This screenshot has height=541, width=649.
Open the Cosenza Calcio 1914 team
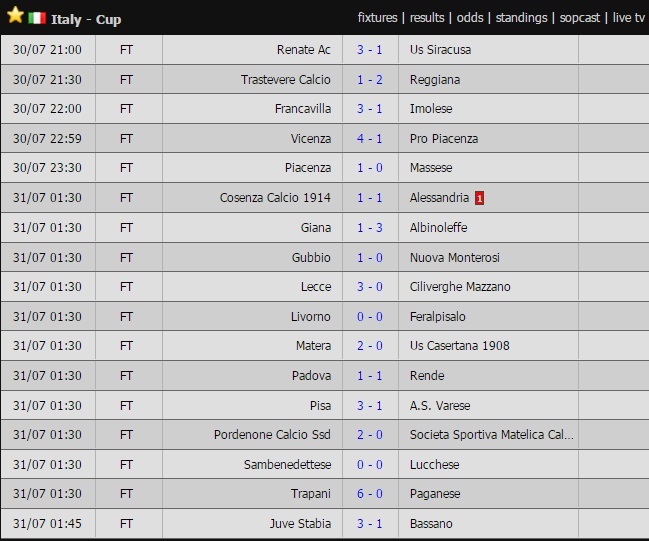tap(275, 198)
